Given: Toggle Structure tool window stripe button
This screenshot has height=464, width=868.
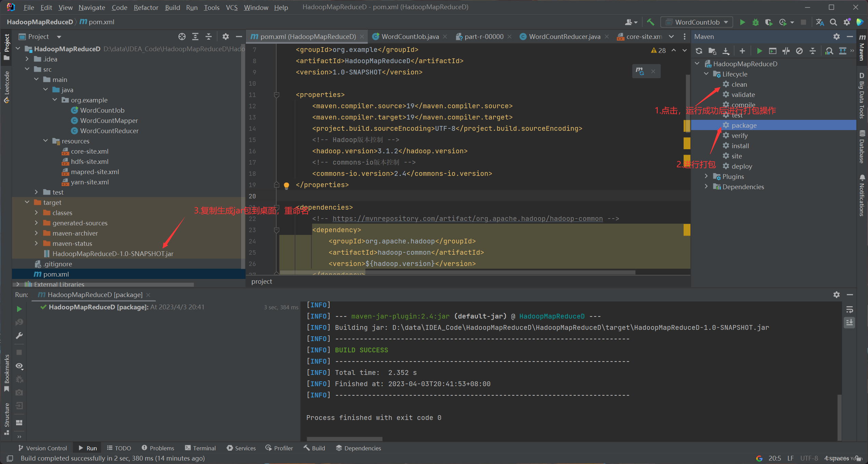Looking at the screenshot, I should point(6,419).
